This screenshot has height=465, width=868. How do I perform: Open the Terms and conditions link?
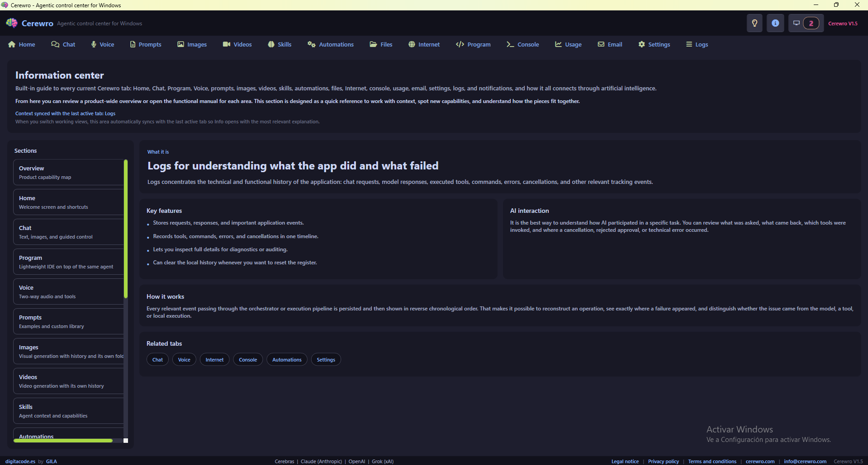tap(712, 461)
